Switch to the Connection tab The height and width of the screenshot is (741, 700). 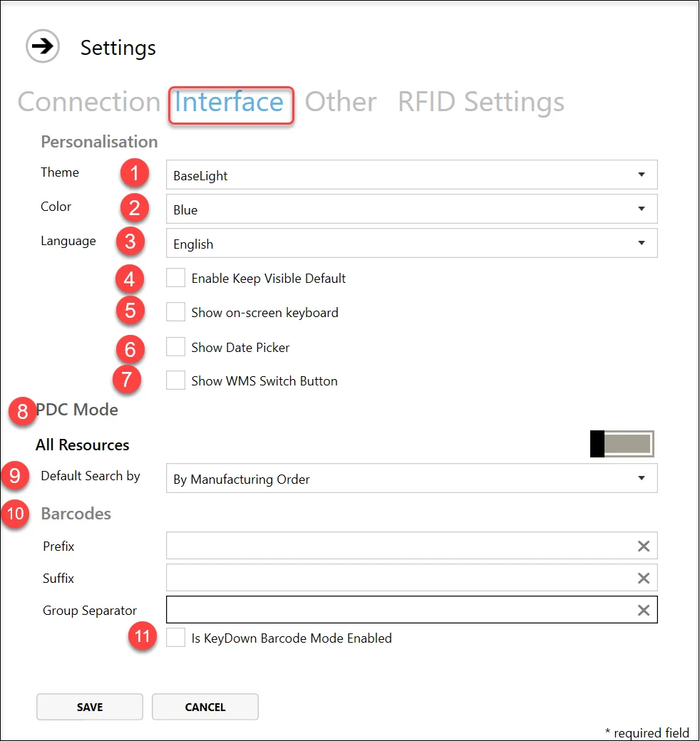coord(88,103)
